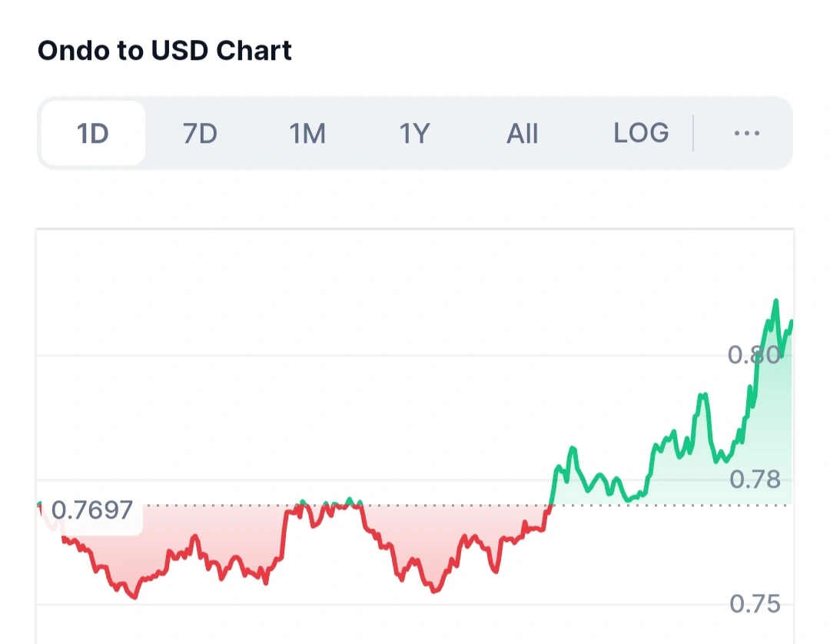Click the Ondo to USD Chart heading
The image size is (830, 644).
pyautogui.click(x=164, y=51)
